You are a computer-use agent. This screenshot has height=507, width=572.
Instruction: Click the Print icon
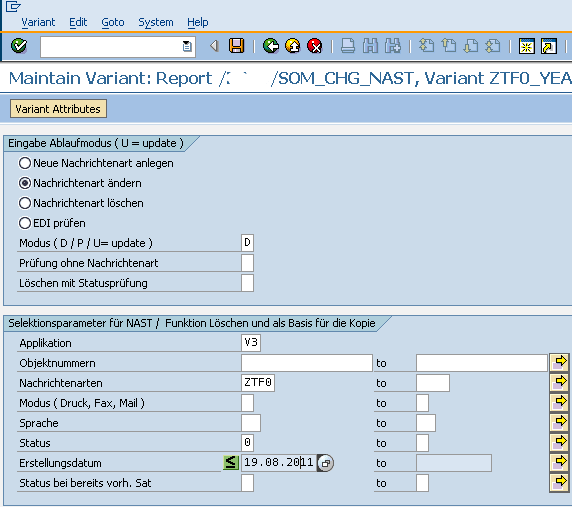tap(348, 46)
